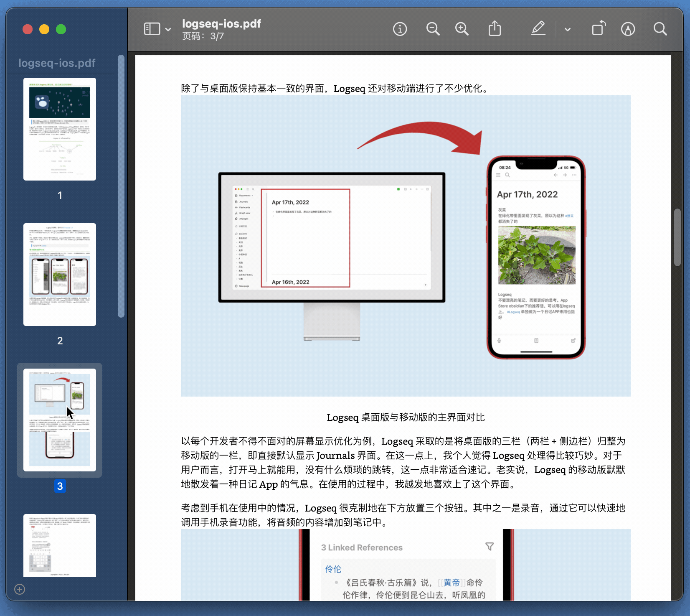
Task: Click the page label 3 under thumbnail
Action: (x=60, y=486)
